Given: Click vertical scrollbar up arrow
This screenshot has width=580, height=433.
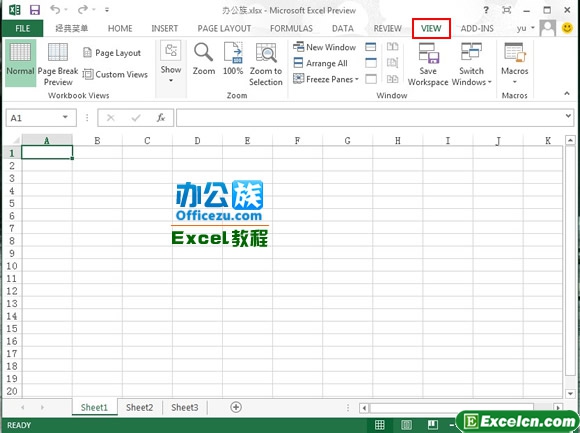Looking at the screenshot, I should [570, 140].
